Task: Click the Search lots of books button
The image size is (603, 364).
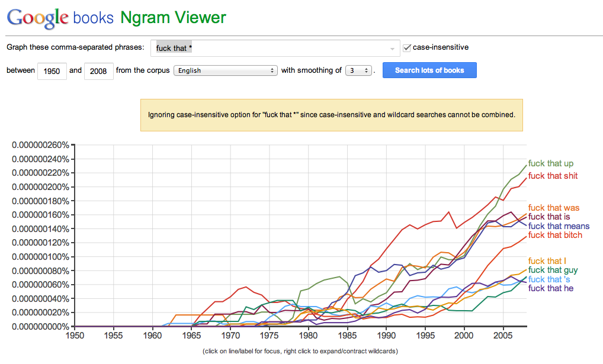Action: tap(429, 70)
